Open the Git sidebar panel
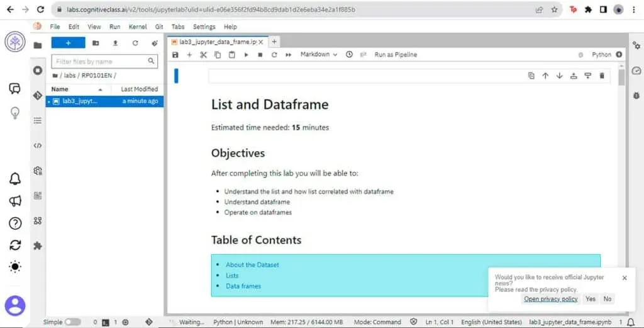This screenshot has height=328, width=644. point(38,95)
